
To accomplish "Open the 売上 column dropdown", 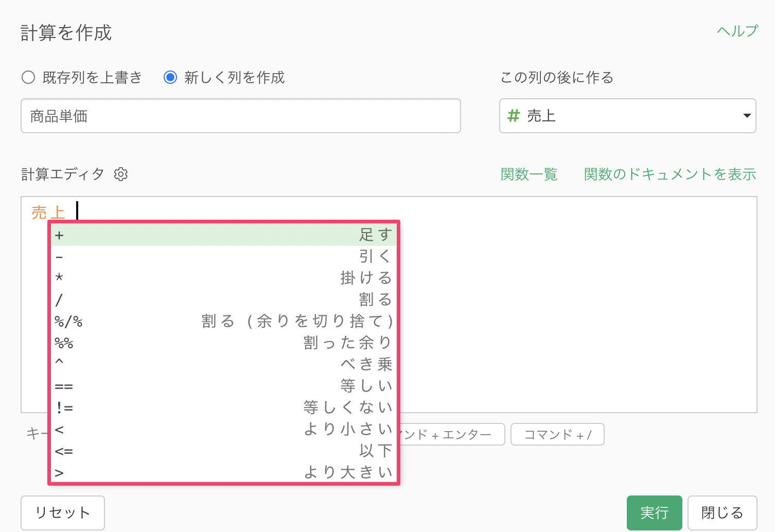I will click(x=627, y=116).
